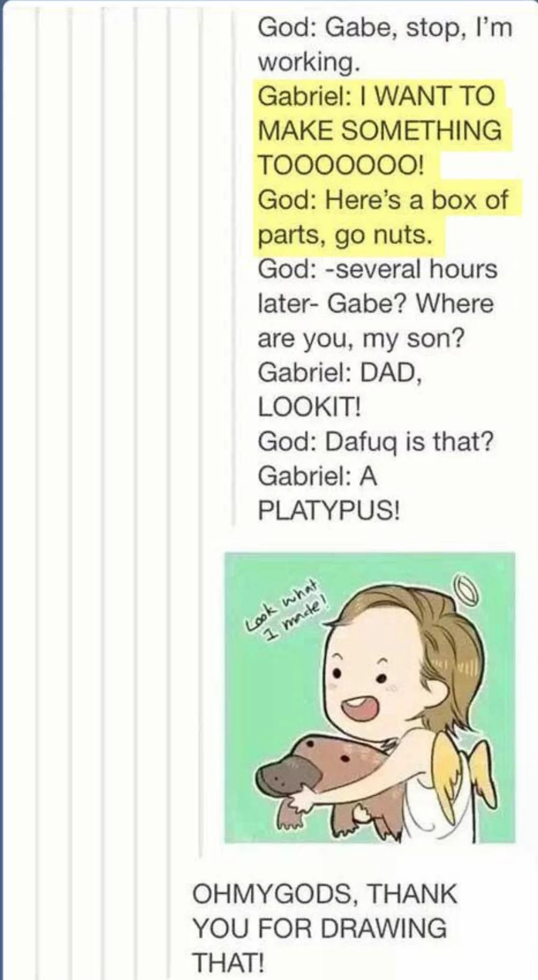Click the highlighted "TOOOOOOO!" text
The image size is (538, 980).
[x=342, y=165]
